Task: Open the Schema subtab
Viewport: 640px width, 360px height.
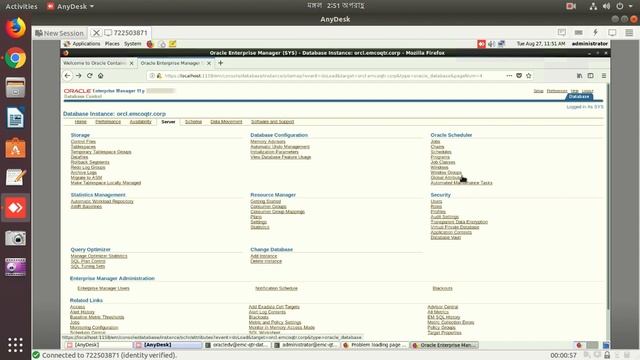Action: click(x=193, y=122)
